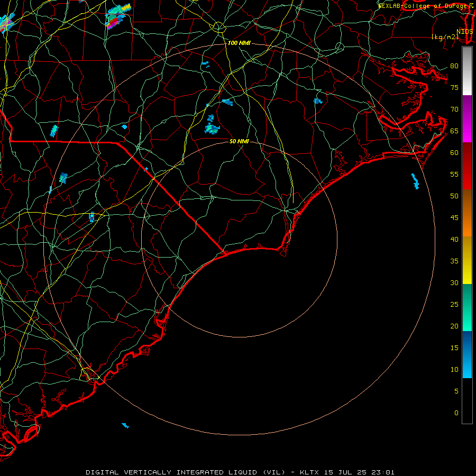
Task: Select the purple-magenta segment of the color bar
Action: (x=467, y=118)
